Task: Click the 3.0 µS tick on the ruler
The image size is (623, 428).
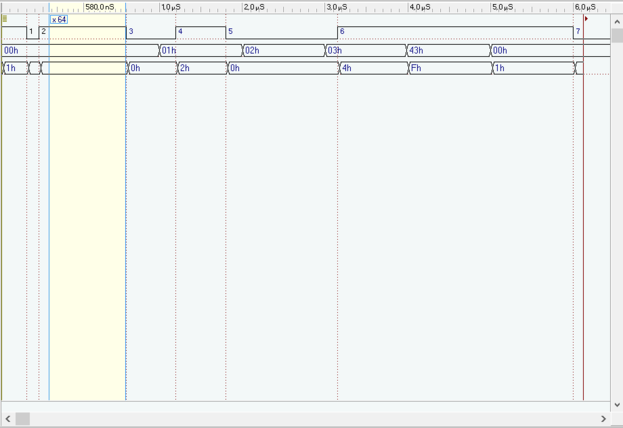Action: 337,7
